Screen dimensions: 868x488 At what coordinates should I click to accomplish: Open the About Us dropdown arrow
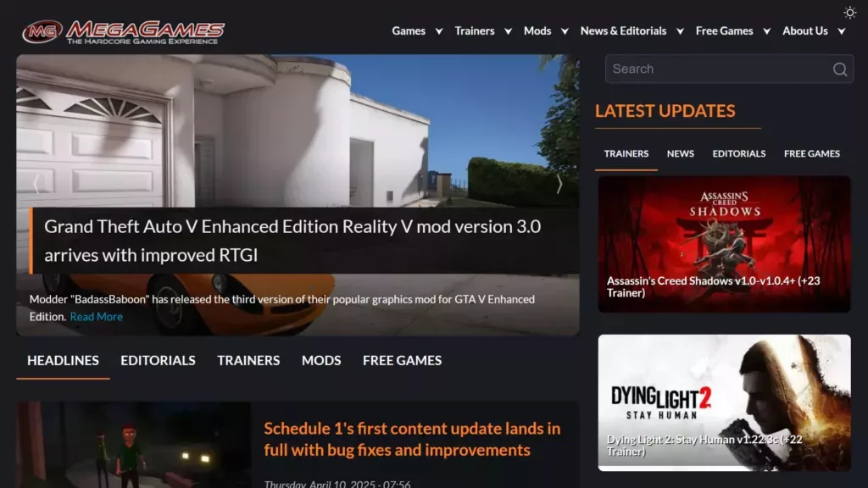point(841,31)
